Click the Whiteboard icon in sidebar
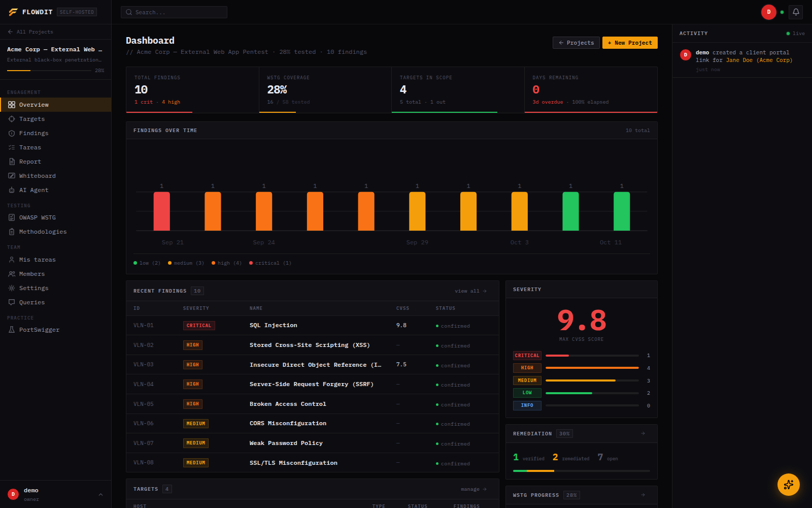Screen dimensions: 812x508 [12, 176]
